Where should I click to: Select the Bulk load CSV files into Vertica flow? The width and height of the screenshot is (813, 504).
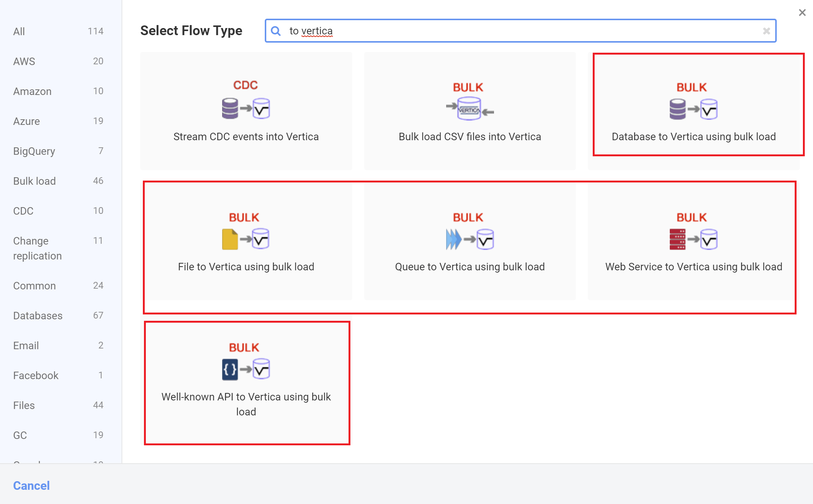tap(469, 111)
